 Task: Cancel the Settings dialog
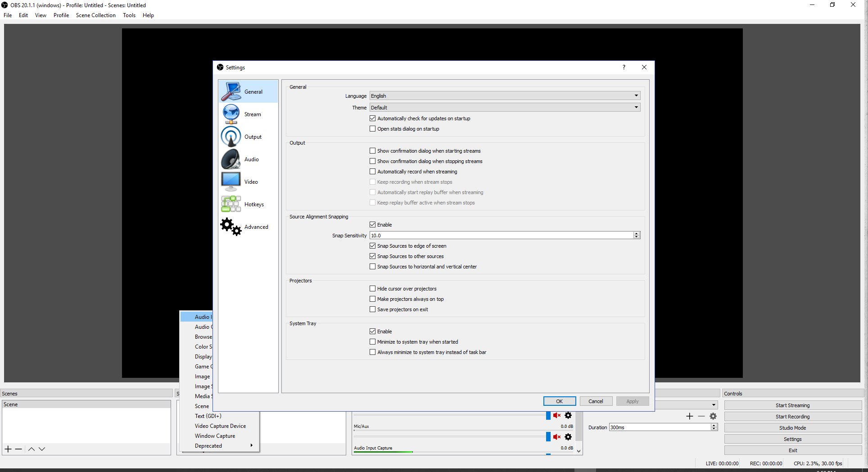point(596,401)
